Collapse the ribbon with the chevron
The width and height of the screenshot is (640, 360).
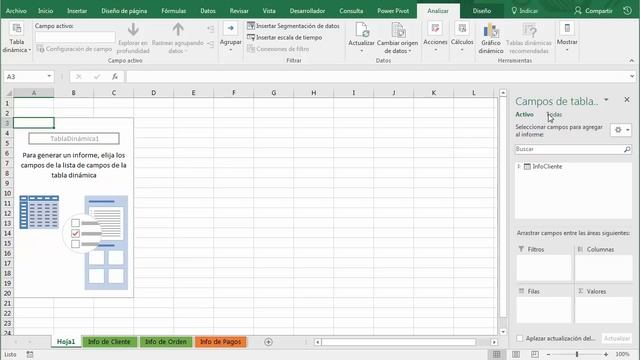pyautogui.click(x=631, y=60)
